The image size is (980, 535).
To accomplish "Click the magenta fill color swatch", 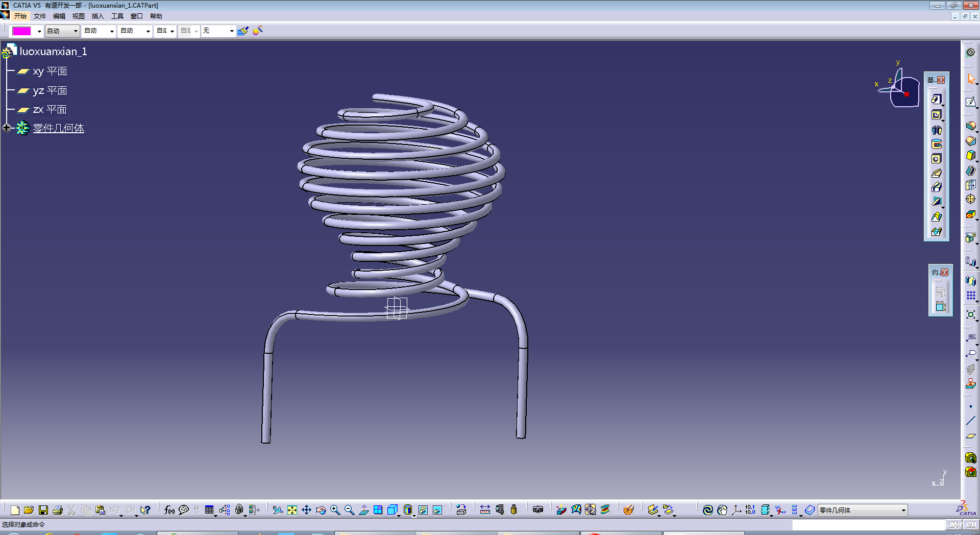I will point(21,31).
